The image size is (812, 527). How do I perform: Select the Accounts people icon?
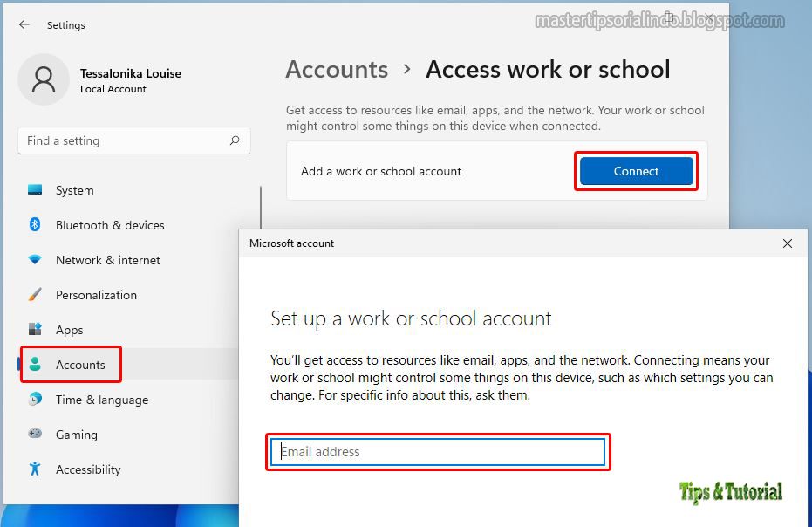tap(35, 364)
